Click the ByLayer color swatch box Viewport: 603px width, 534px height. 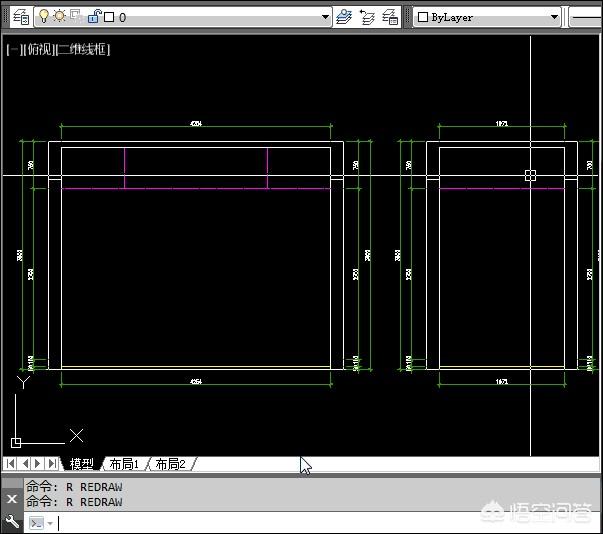pyautogui.click(x=423, y=17)
